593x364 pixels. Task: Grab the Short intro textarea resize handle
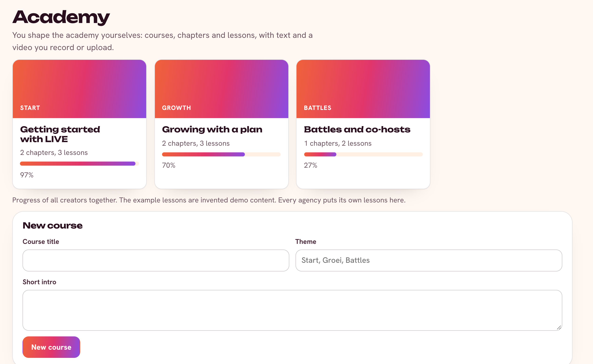point(559,327)
